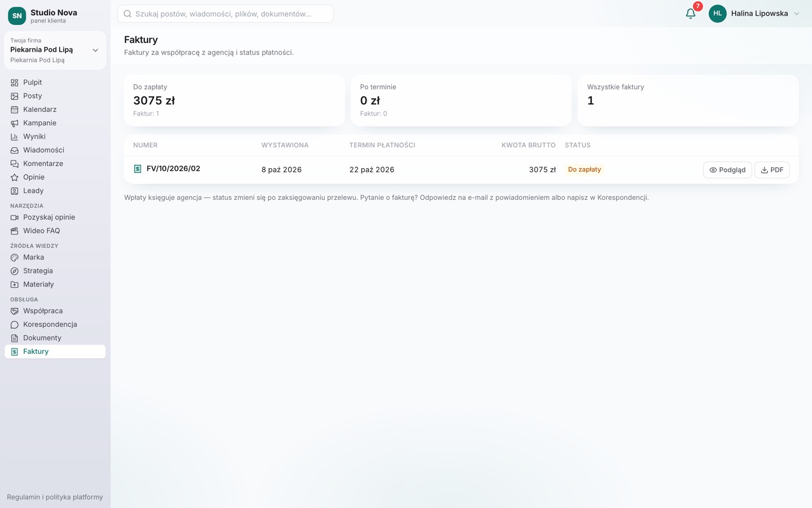Click the invoice number FV/10/2026/02
The width and height of the screenshot is (812, 508).
click(x=173, y=169)
